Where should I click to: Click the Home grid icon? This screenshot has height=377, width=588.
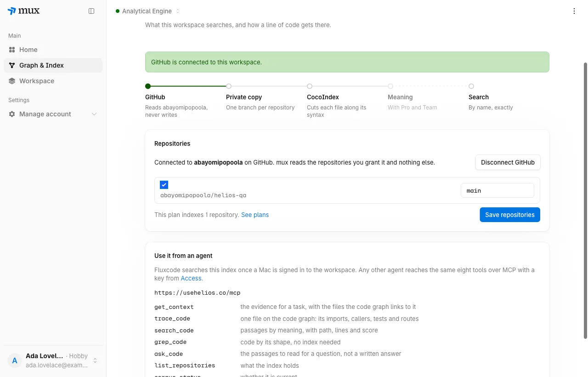click(x=12, y=50)
